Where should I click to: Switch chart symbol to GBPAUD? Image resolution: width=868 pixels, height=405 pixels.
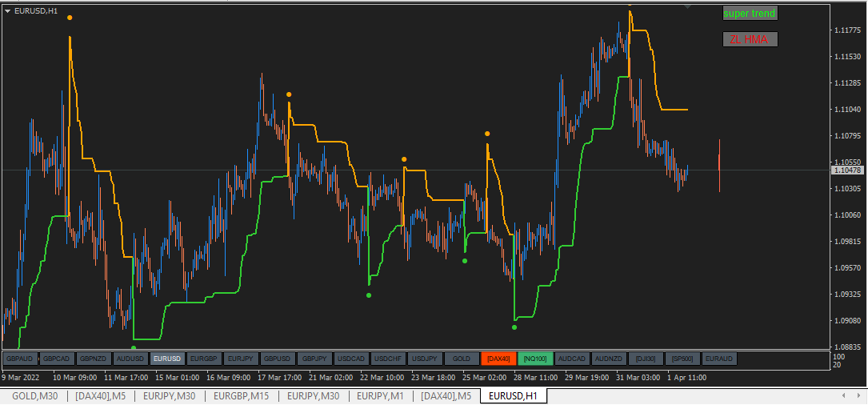(x=21, y=359)
